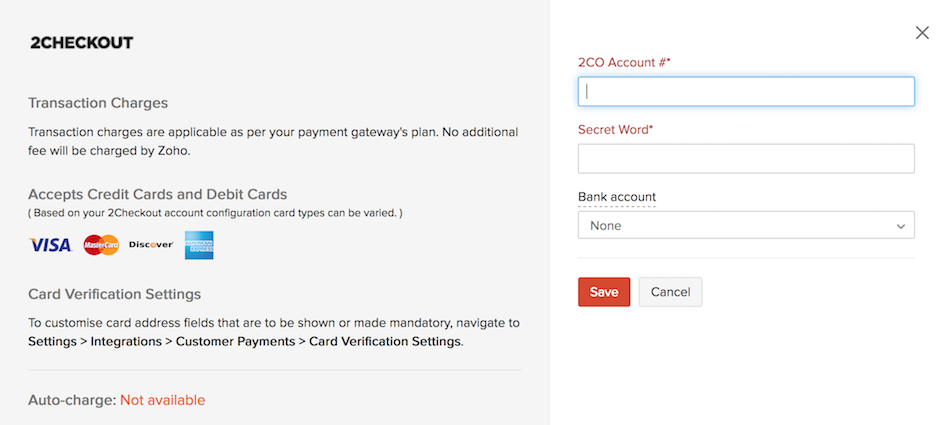The image size is (943, 425).
Task: Click the MasterCard logo icon
Action: pyautogui.click(x=101, y=245)
